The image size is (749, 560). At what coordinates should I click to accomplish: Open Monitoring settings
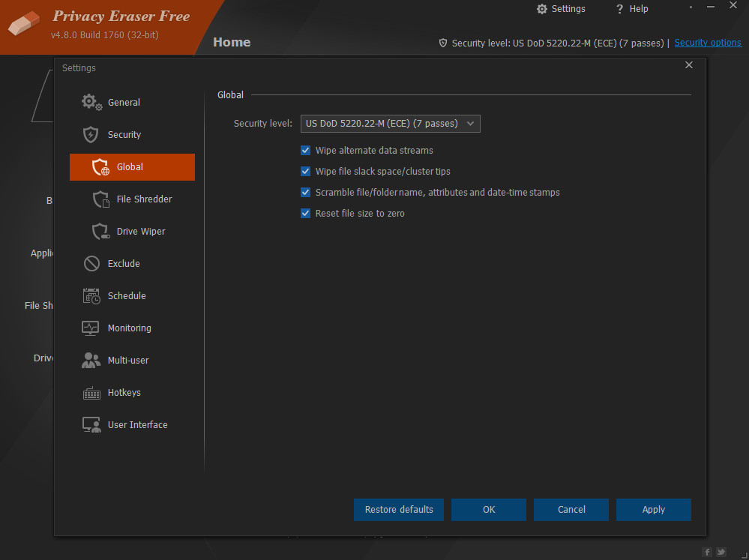pyautogui.click(x=132, y=328)
